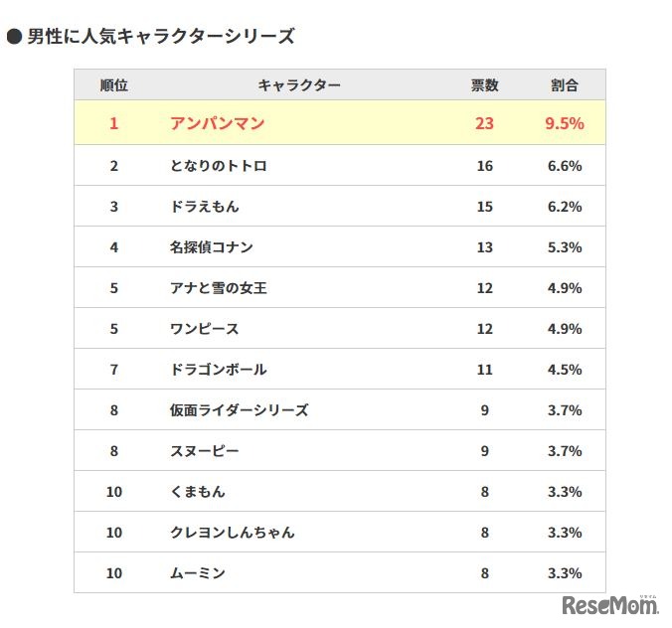Select the アンパンマン row text

coord(217,124)
